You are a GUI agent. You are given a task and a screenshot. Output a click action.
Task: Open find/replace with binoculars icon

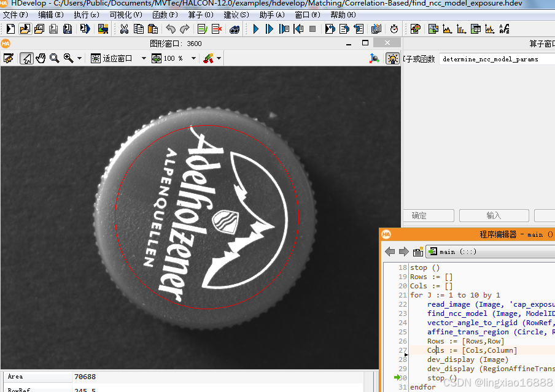pyautogui.click(x=235, y=29)
